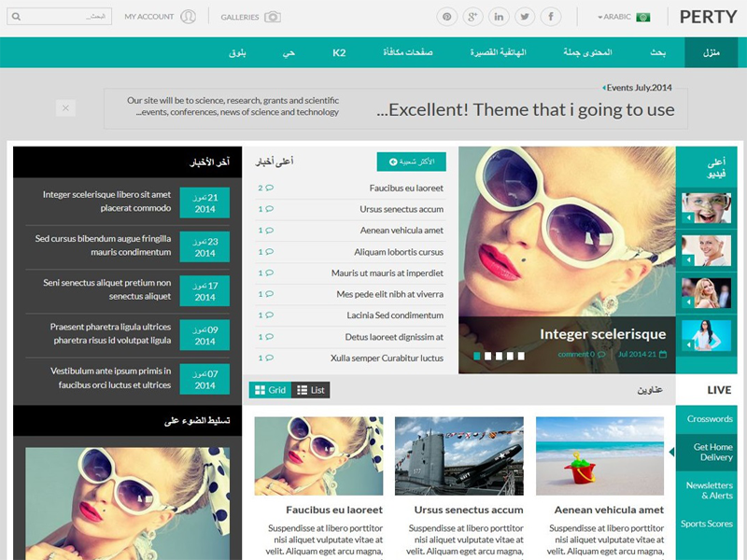Open the LinkedIn social profile icon
The image size is (747, 560).
point(499,16)
